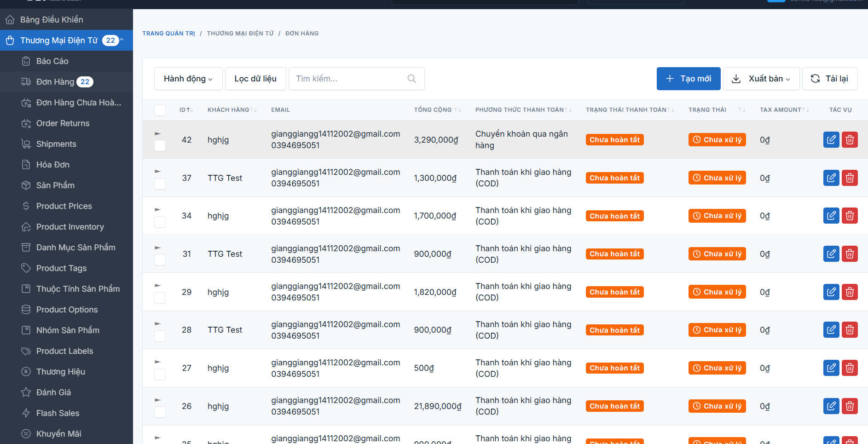Click the tag icon beside Product Tags
Image resolution: width=868 pixels, height=444 pixels.
26,268
